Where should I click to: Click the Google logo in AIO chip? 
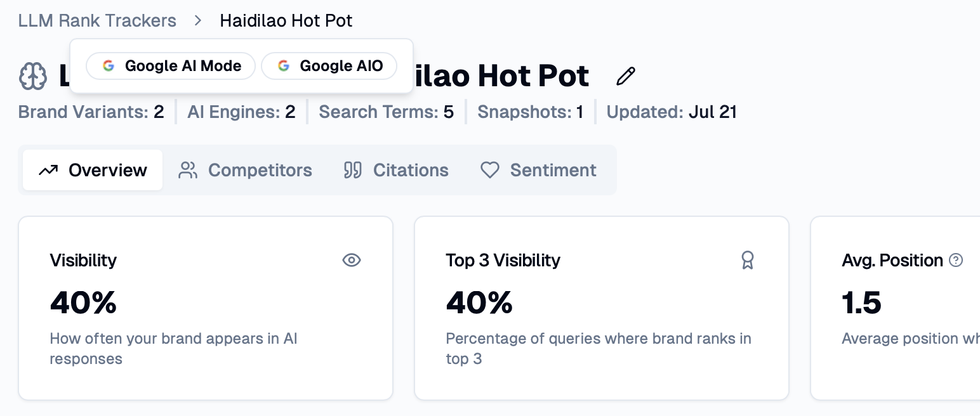point(284,66)
